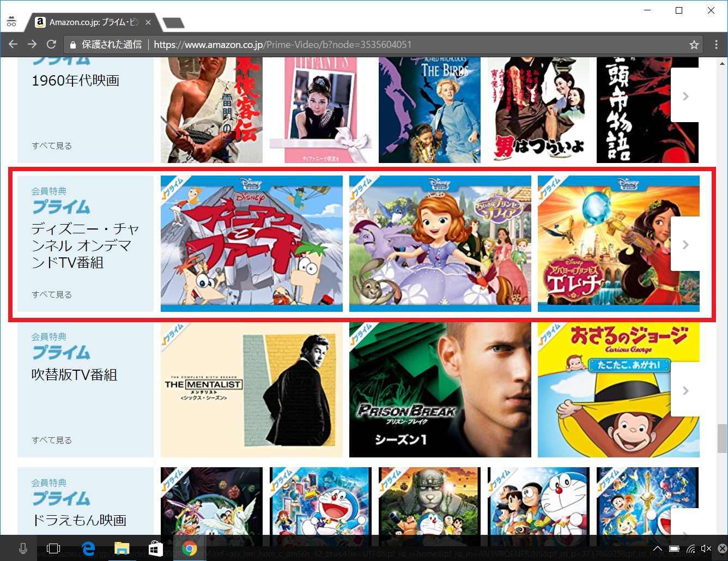Click すべて見る under 吹替版TV番組
728x561 pixels.
tap(52, 440)
